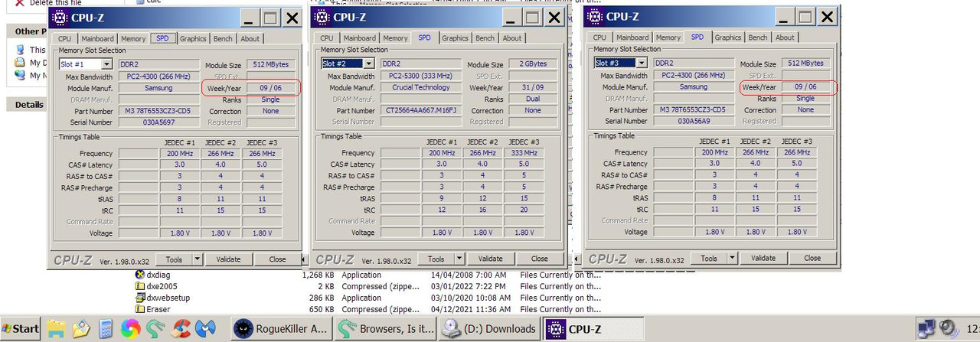Click CPU-Z logo in Slot #2 window title bar
Image resolution: width=980 pixels, height=342 pixels.
pyautogui.click(x=322, y=18)
